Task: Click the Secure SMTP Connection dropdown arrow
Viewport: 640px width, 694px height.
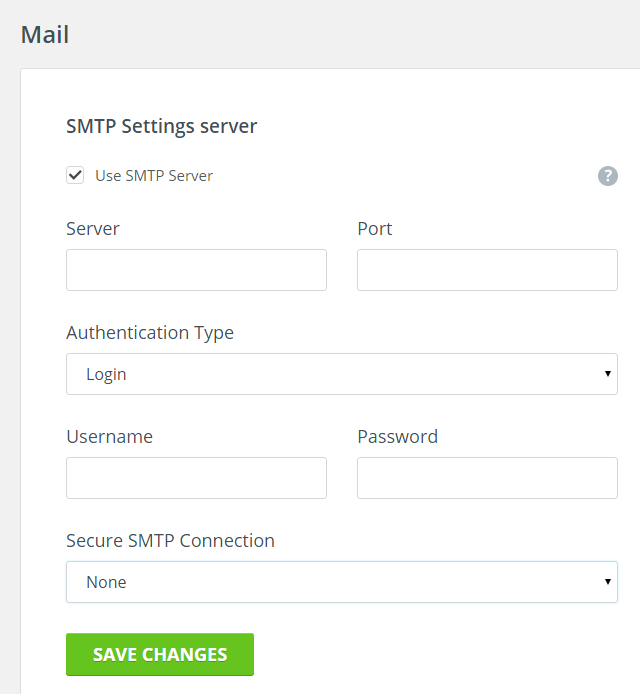Action: click(x=608, y=582)
